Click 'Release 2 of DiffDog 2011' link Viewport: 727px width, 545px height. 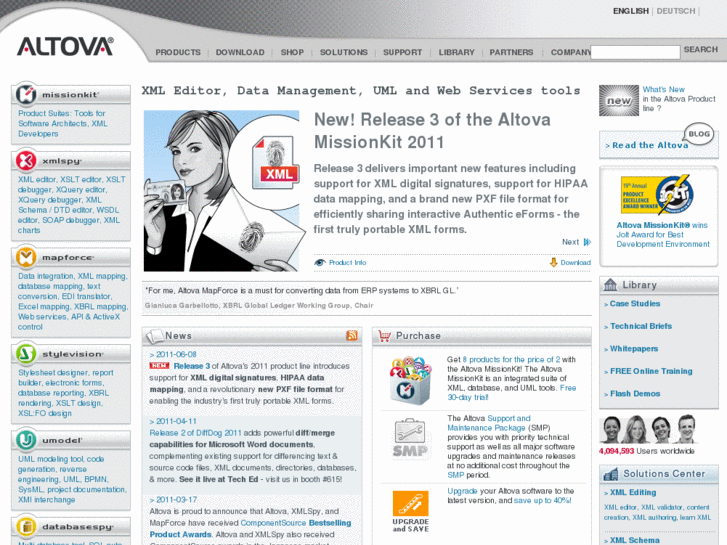click(195, 433)
